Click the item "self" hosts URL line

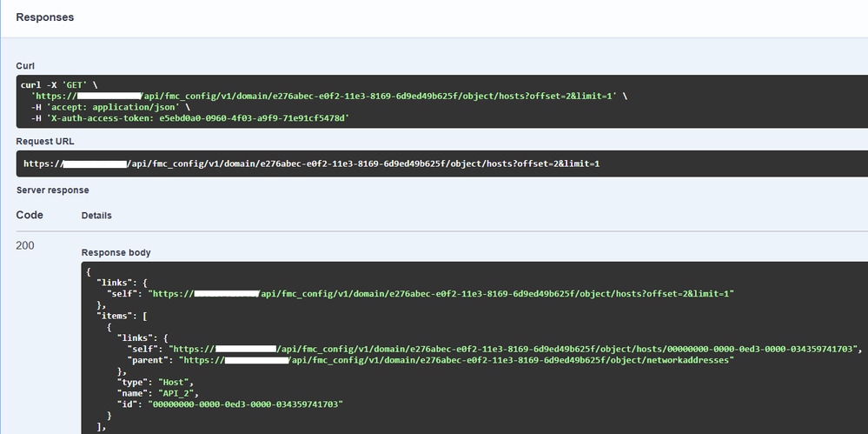pos(495,349)
